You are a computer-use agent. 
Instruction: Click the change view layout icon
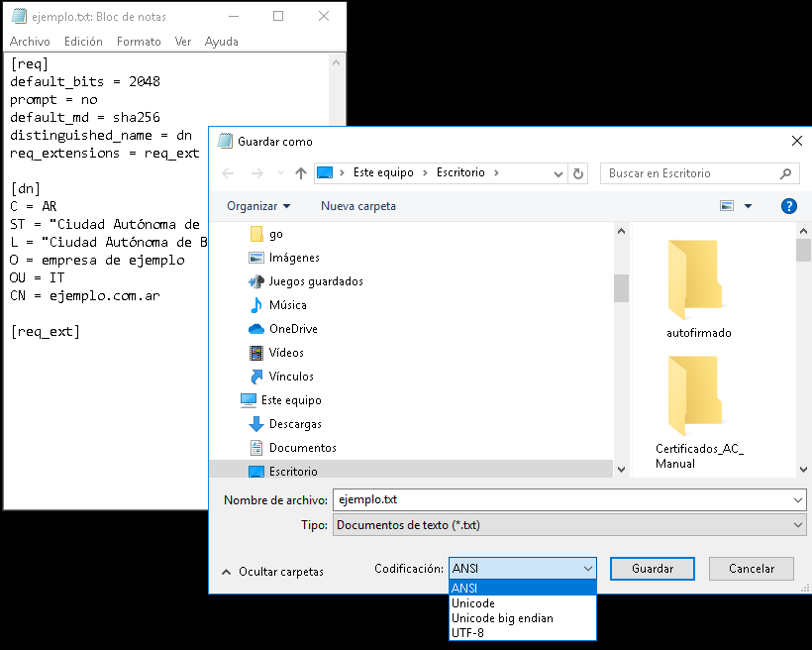click(x=728, y=206)
